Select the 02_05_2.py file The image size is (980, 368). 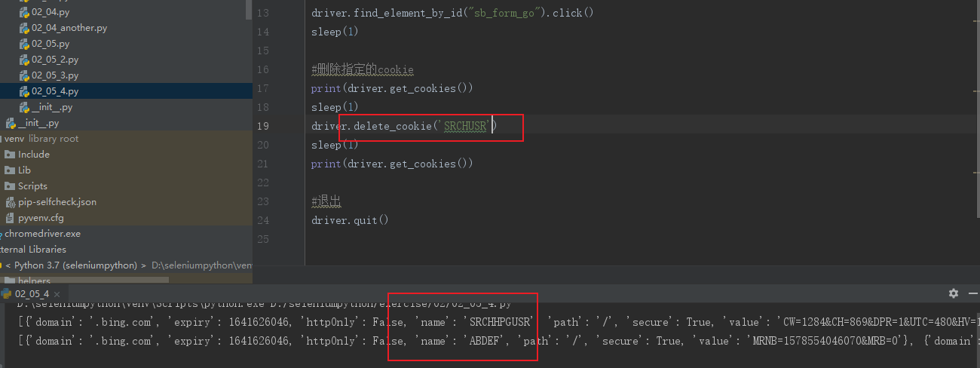(x=48, y=60)
